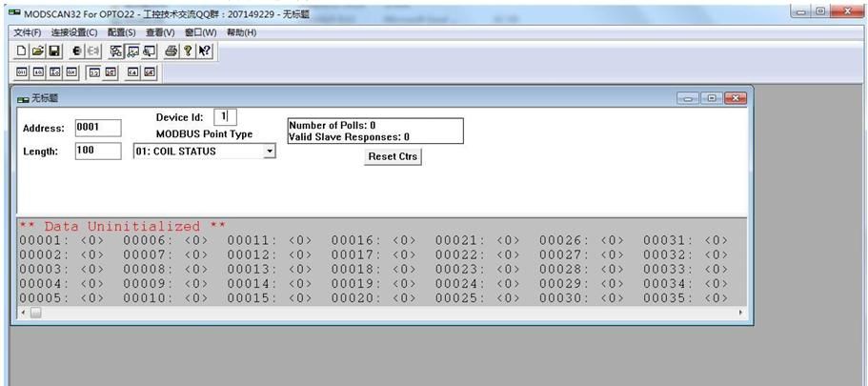The width and height of the screenshot is (868, 386).
Task: Click the greyed disconnect icon
Action: point(93,51)
